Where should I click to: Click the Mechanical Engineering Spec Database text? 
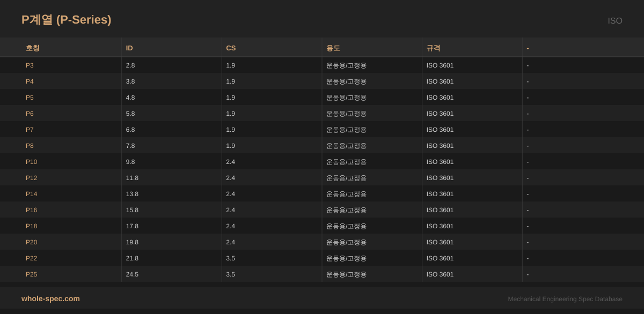click(x=565, y=299)
